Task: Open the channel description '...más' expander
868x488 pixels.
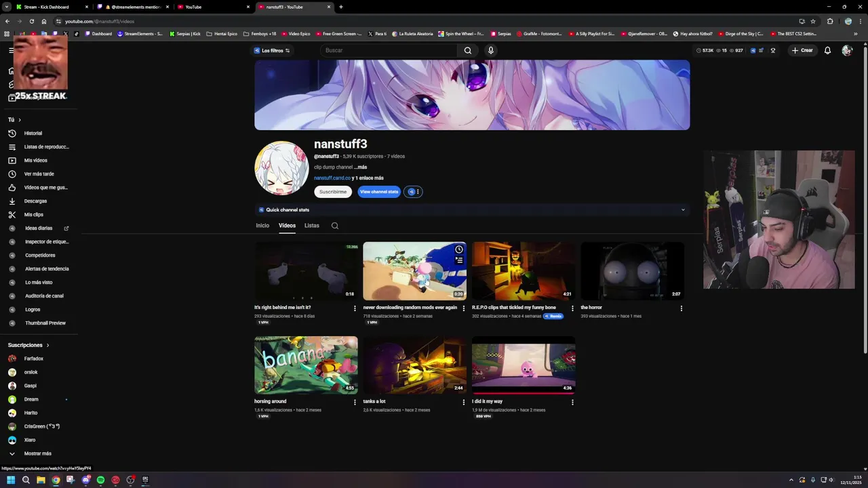Action: pyautogui.click(x=361, y=167)
